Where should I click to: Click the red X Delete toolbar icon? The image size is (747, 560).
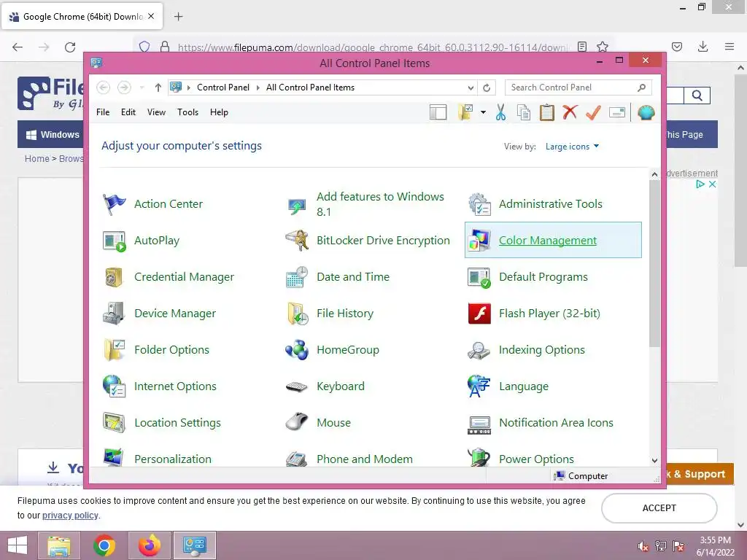tap(570, 112)
